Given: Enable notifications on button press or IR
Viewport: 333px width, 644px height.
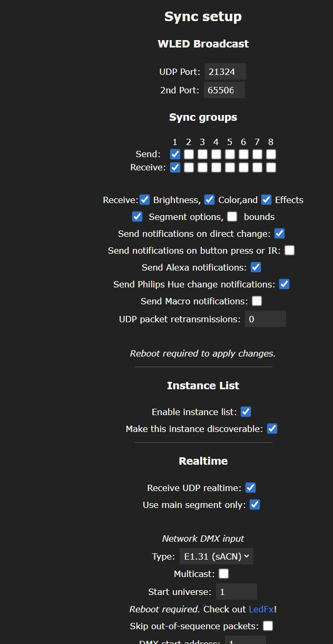Looking at the screenshot, I should pos(289,250).
